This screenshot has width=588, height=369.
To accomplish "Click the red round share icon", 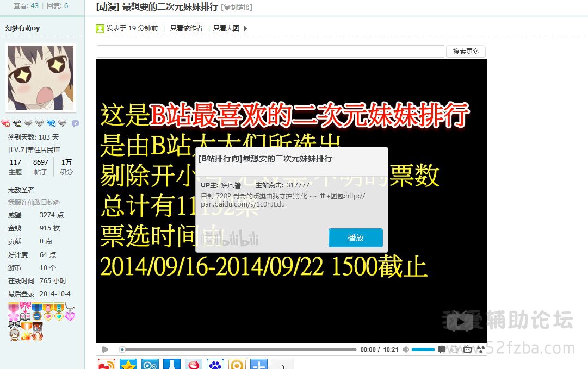I will click(x=194, y=364).
